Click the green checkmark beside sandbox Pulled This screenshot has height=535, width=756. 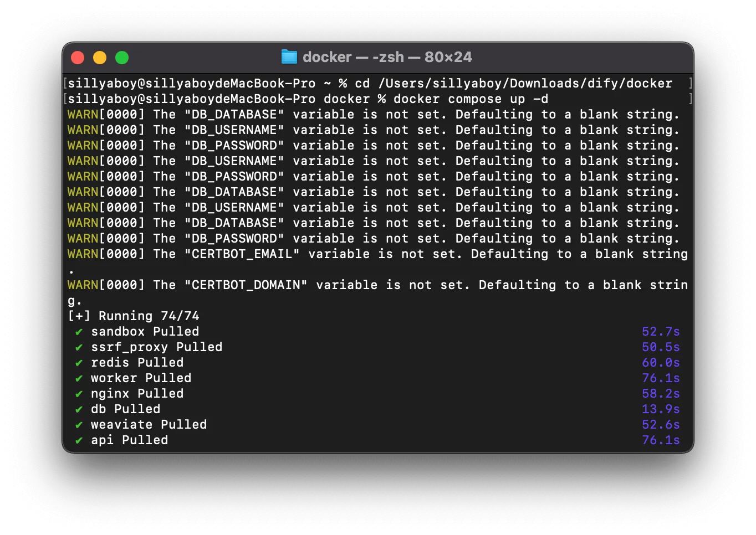[79, 332]
